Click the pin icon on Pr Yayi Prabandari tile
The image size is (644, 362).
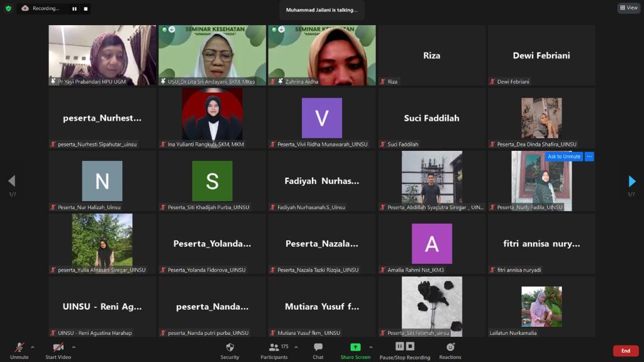coord(53,82)
